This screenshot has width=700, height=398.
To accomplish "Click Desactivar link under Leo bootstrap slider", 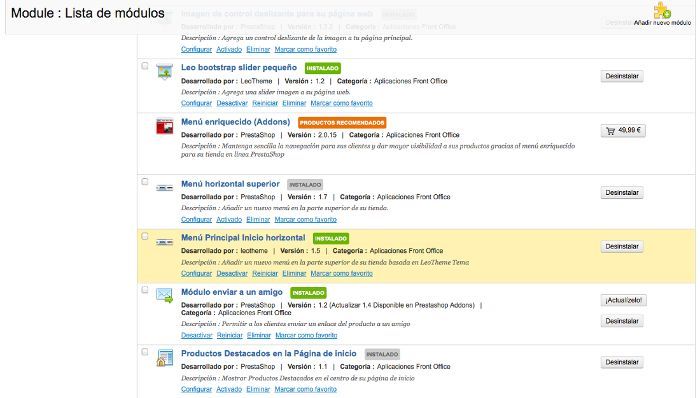I will pyautogui.click(x=232, y=103).
